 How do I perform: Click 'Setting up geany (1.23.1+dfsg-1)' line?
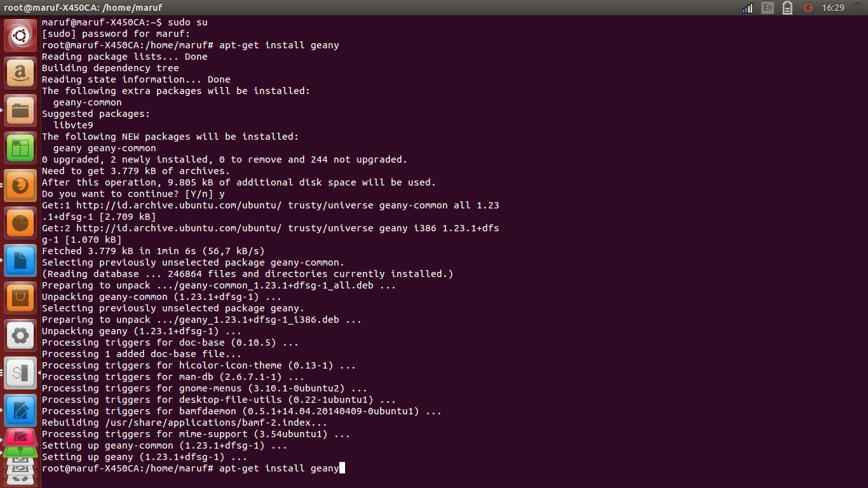pos(145,457)
